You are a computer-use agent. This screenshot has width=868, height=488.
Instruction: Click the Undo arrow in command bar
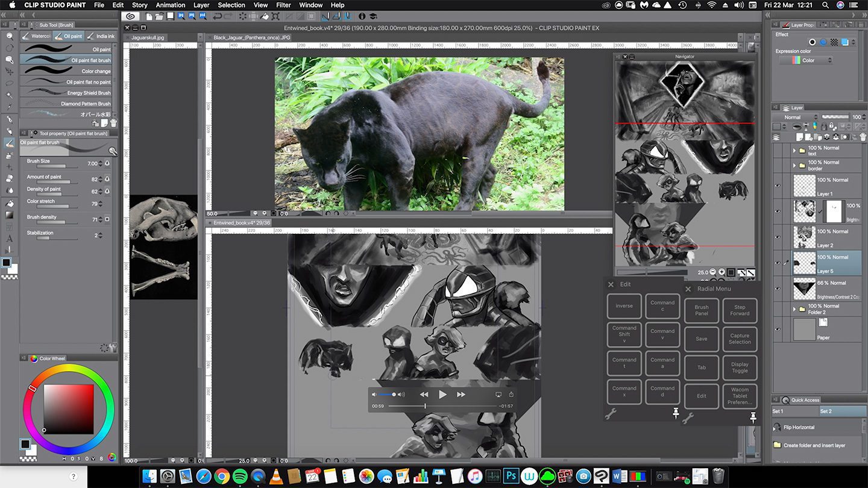click(218, 17)
